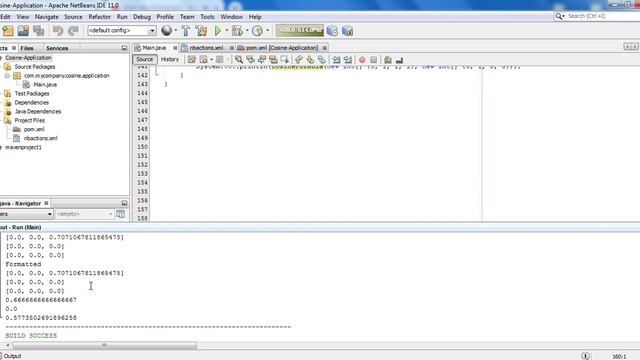Toggle Highlight Search in the editor toolbar
This screenshot has height=360, width=640.
pyautogui.click(x=273, y=60)
